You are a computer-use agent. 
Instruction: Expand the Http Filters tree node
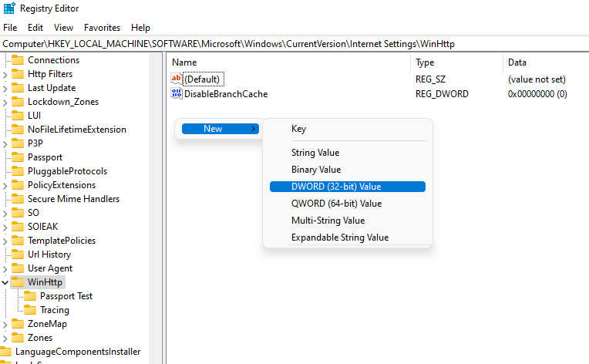5,74
